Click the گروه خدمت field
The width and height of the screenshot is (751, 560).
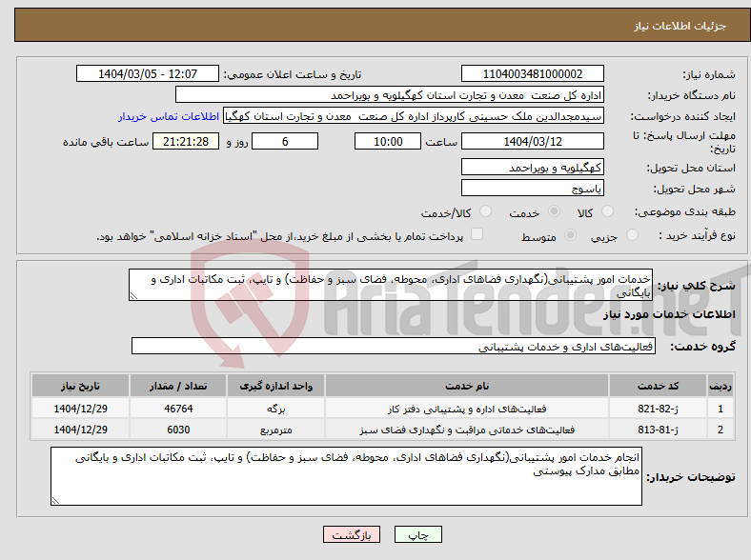pos(394,346)
